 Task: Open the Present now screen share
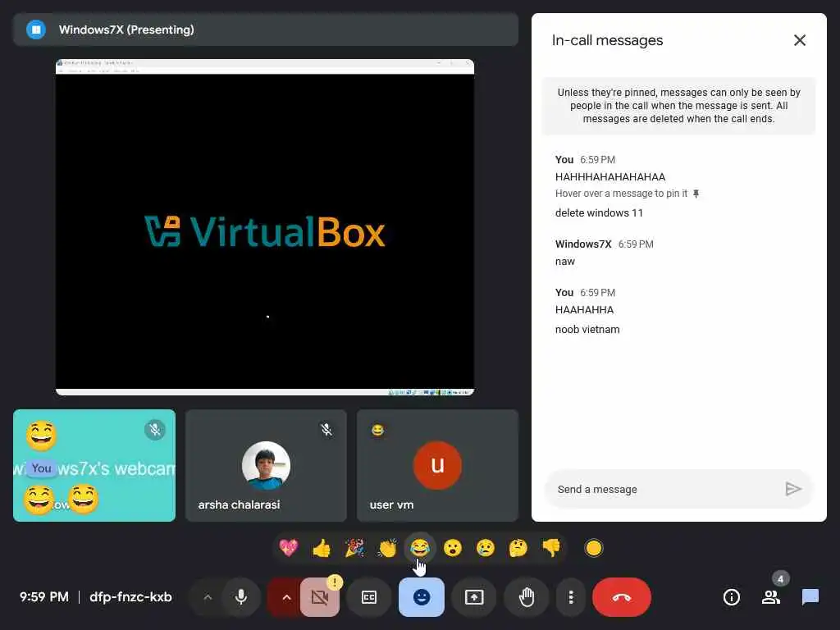pos(474,597)
